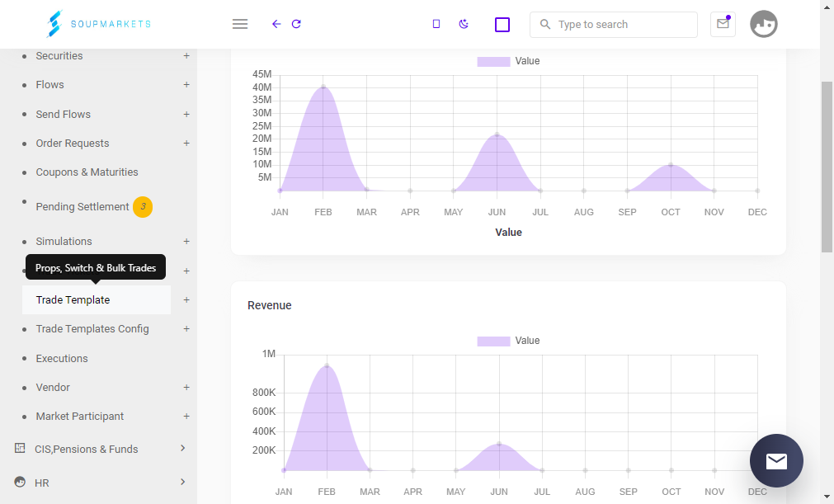Expand Order Requests plus sign
The width and height of the screenshot is (834, 504).
pos(186,143)
